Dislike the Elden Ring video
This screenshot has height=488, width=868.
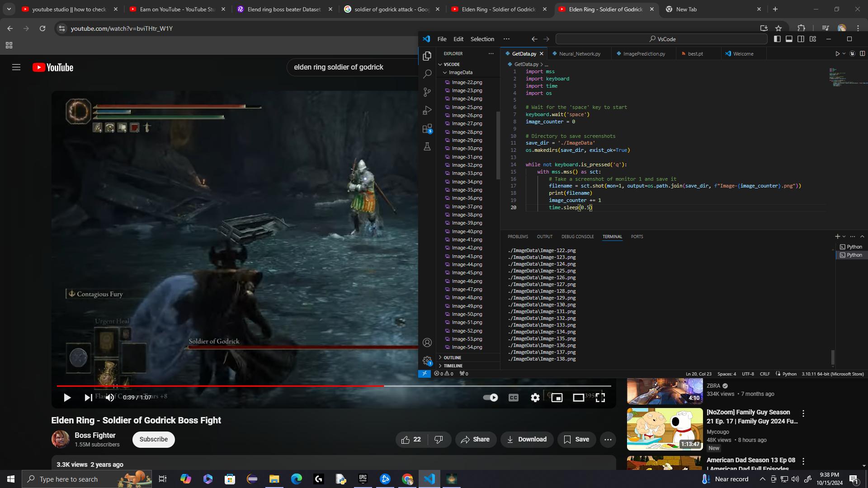tap(439, 440)
